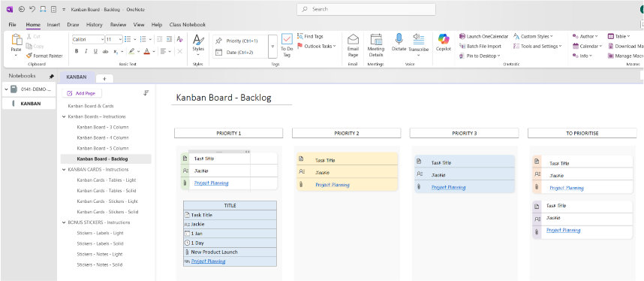
Task: Open Outlook Tasks dropdown
Action: click(316, 46)
